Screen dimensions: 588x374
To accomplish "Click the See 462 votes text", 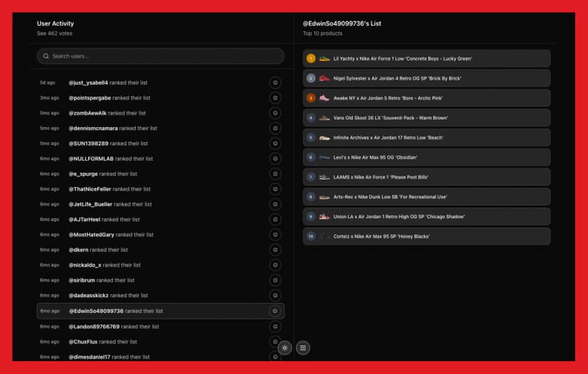I will pyautogui.click(x=55, y=33).
